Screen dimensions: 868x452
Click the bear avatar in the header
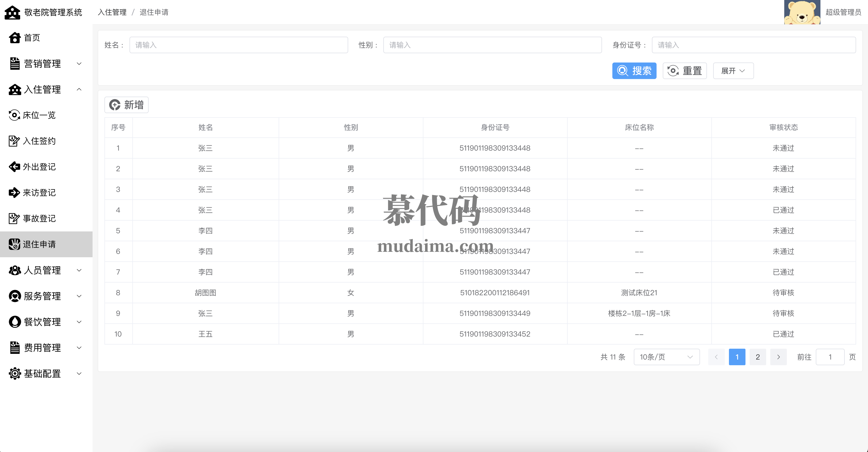tap(802, 12)
